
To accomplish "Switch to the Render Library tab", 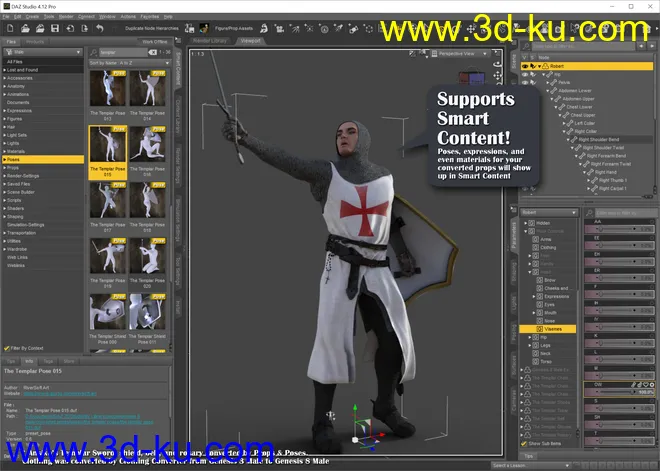I will (x=207, y=43).
